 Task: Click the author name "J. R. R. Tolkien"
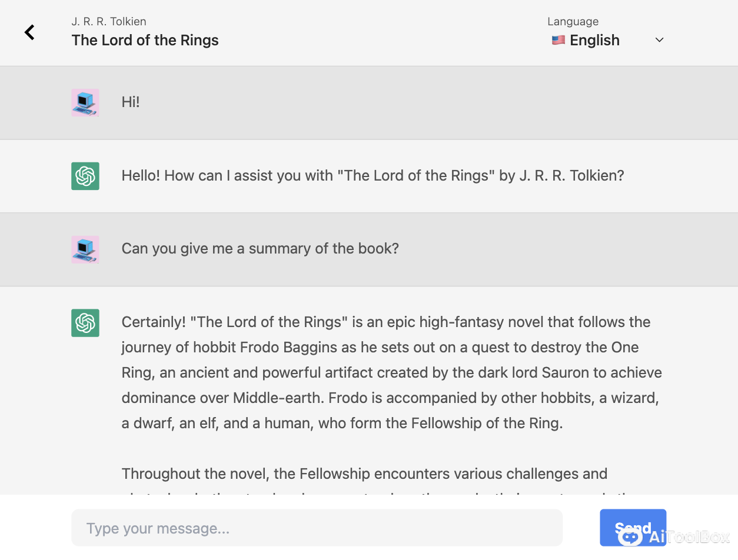point(109,22)
